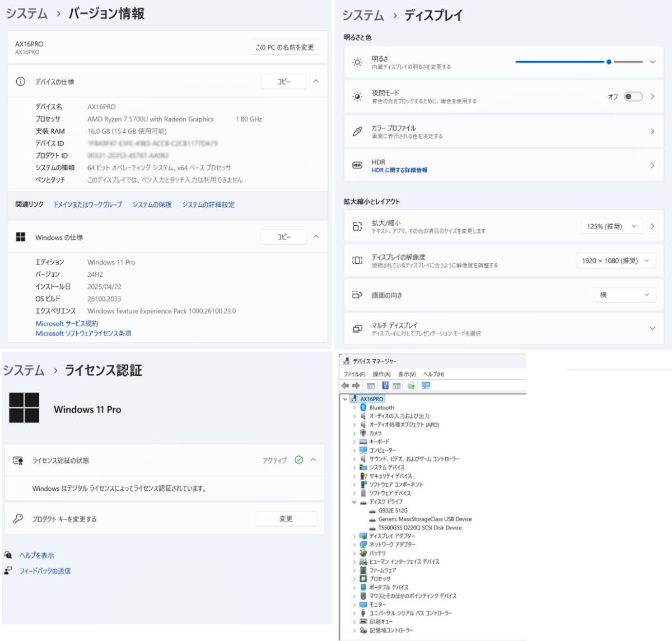672x641 pixels.
Task: Expand the マルチ ディスプレイ section chevron
Action: coord(652,328)
